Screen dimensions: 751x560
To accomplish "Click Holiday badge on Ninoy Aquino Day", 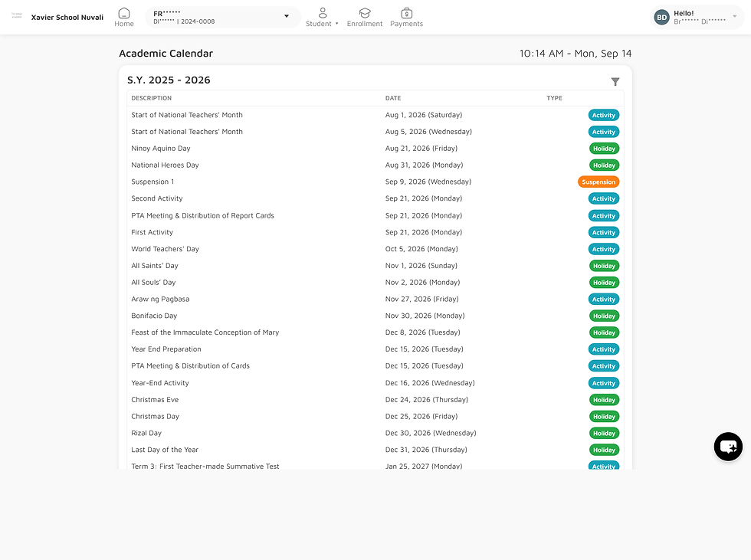I will pos(604,149).
